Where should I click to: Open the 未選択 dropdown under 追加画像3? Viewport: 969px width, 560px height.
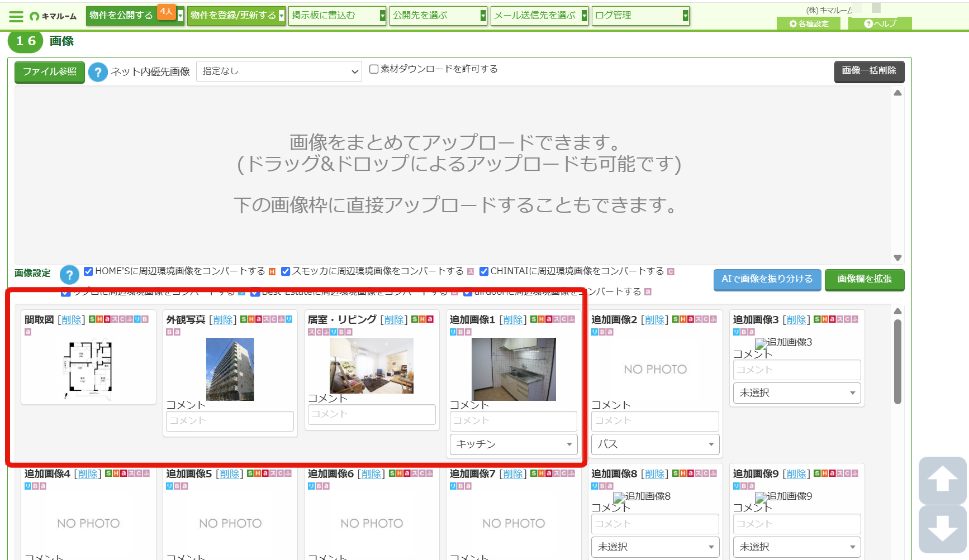tap(797, 393)
